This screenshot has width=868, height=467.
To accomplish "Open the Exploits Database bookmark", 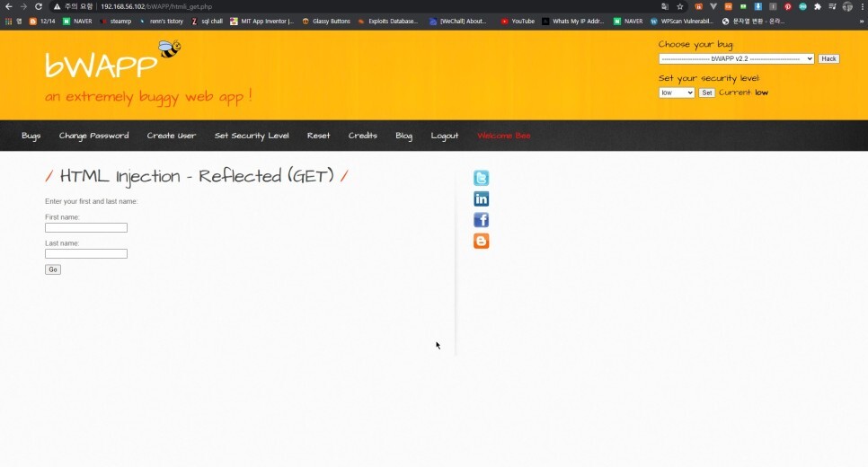I will pos(387,21).
